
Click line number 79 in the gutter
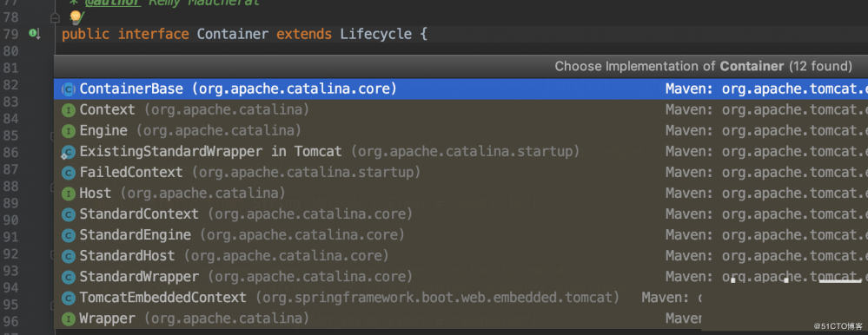(x=10, y=34)
